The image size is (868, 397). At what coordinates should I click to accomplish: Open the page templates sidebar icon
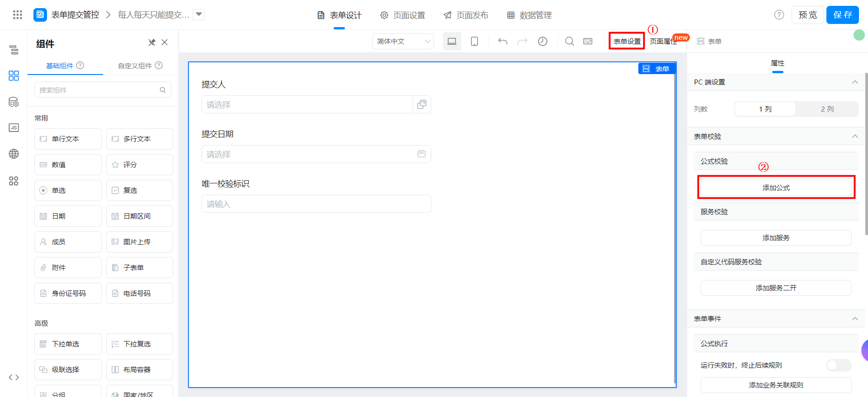coord(14,181)
